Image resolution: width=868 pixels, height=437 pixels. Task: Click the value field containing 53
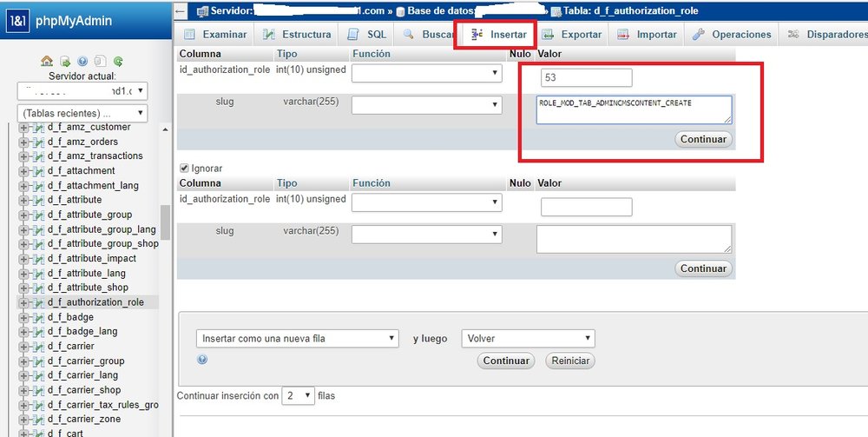click(x=586, y=77)
